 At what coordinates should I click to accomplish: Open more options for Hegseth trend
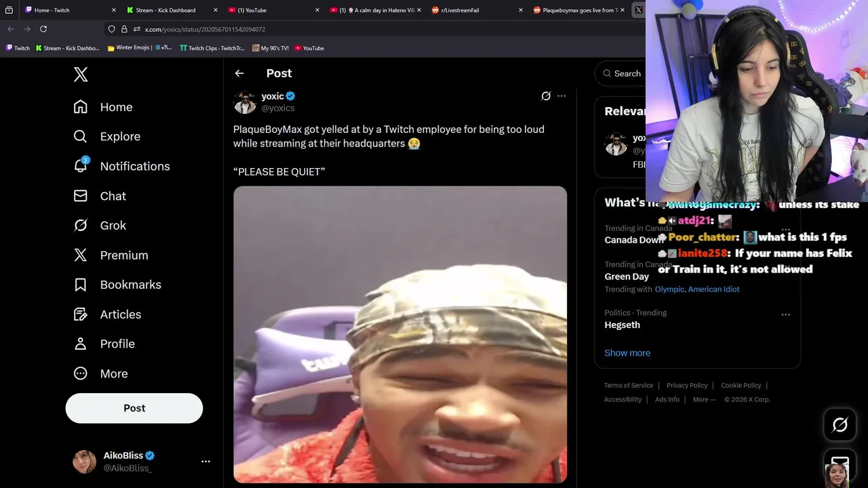click(x=785, y=314)
